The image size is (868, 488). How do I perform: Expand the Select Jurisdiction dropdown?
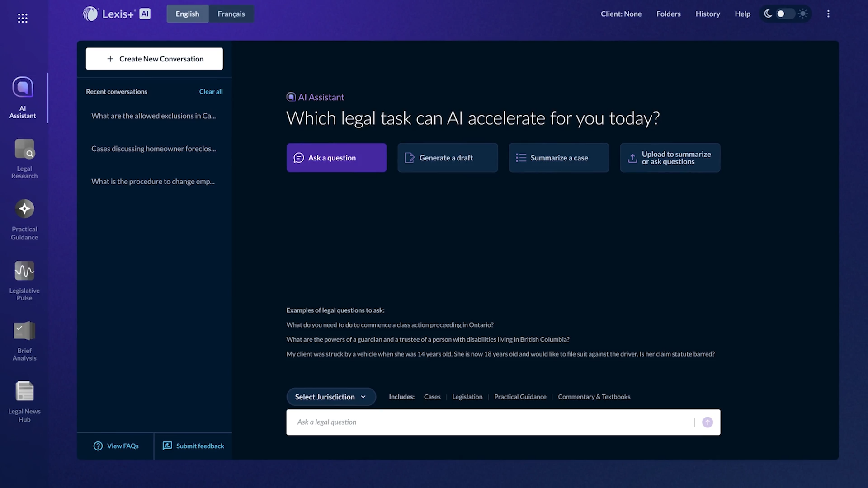coord(331,397)
